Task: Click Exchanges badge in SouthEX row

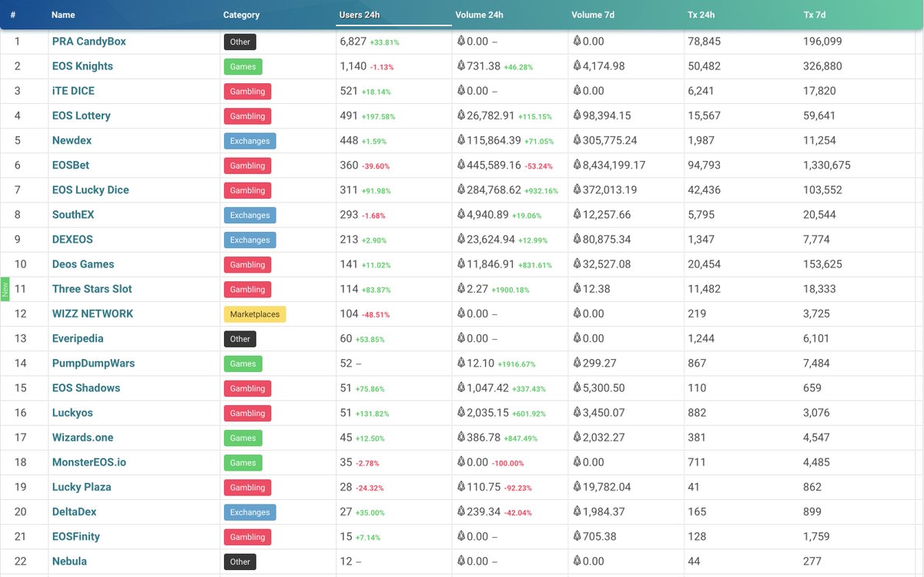Action: click(249, 215)
